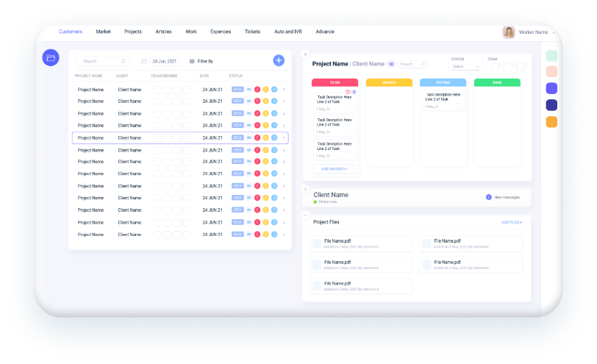The width and height of the screenshot is (597, 364).
Task: Tick the checkbox on the Testing column task card
Action: [x=459, y=107]
